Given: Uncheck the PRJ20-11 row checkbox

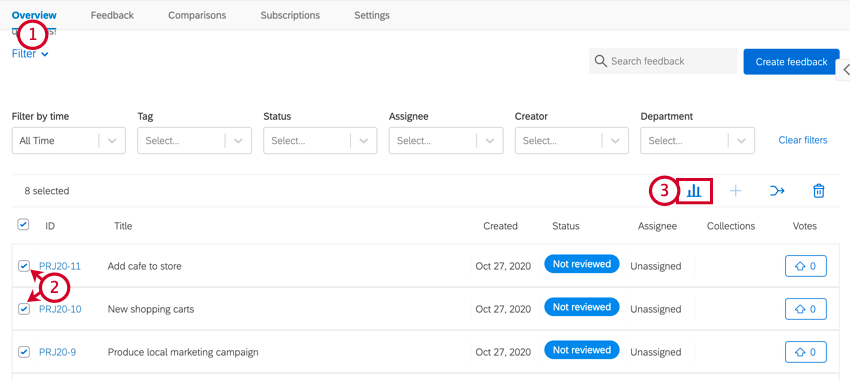Looking at the screenshot, I should 24,266.
